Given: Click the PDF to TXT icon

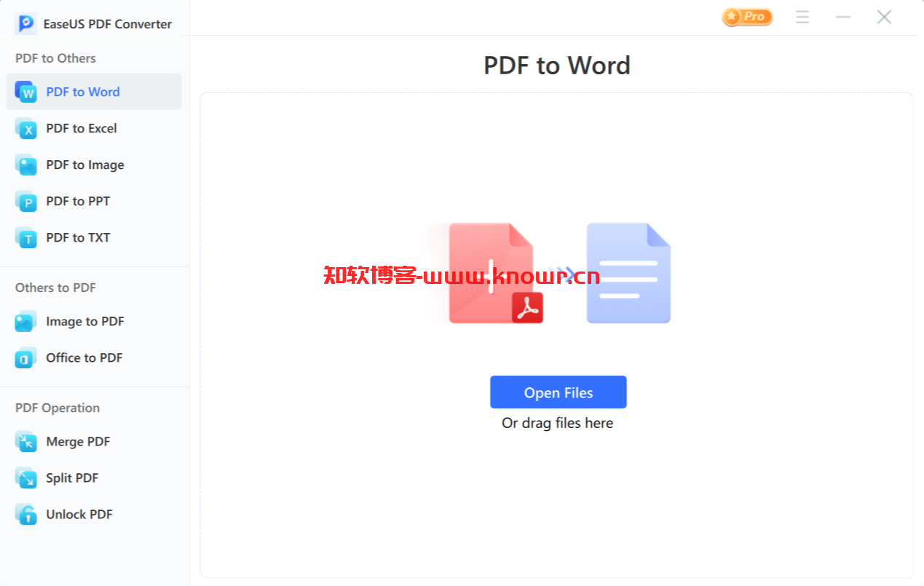Looking at the screenshot, I should point(25,237).
